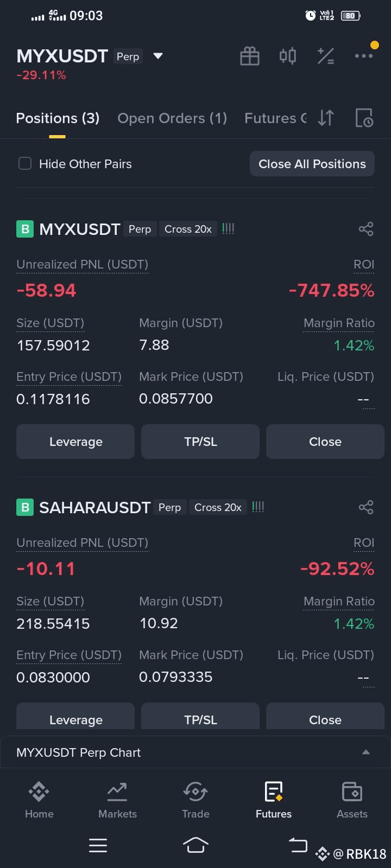Image resolution: width=391 pixels, height=868 pixels.
Task: Open the gift rewards icon
Action: tap(250, 56)
